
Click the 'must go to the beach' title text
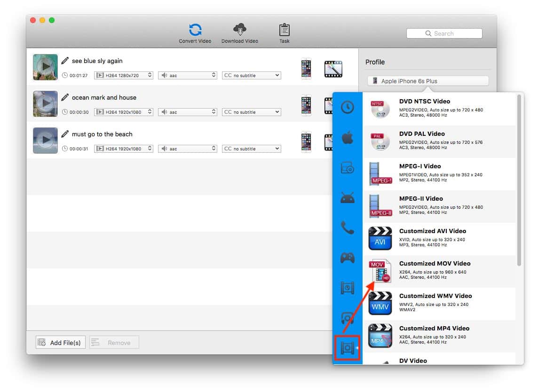(x=102, y=134)
